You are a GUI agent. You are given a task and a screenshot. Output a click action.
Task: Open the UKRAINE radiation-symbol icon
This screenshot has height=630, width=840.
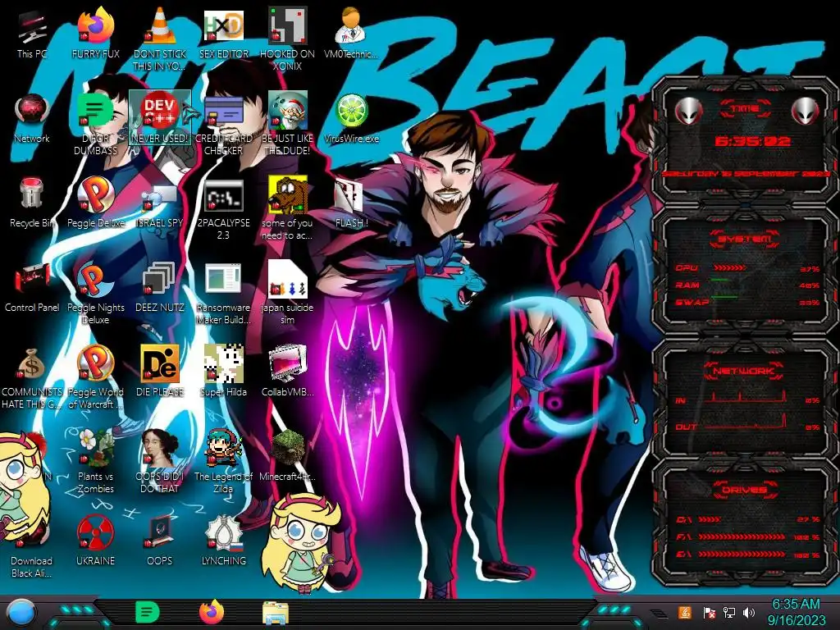(x=96, y=541)
